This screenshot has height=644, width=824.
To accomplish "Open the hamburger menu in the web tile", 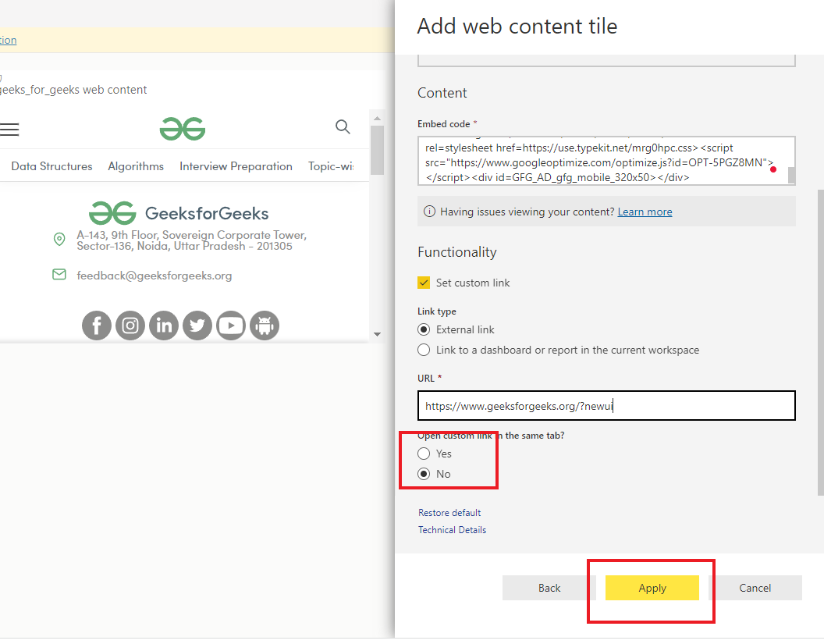I will coord(9,130).
